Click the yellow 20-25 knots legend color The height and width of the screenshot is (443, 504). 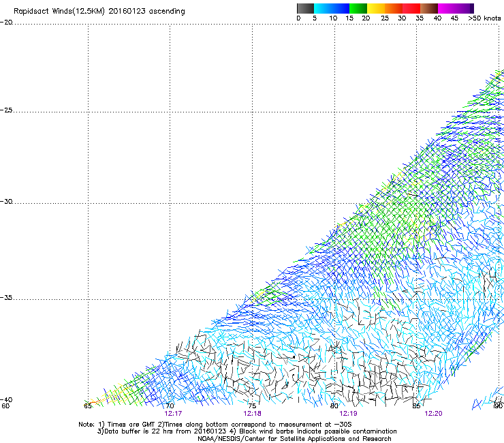click(x=376, y=8)
